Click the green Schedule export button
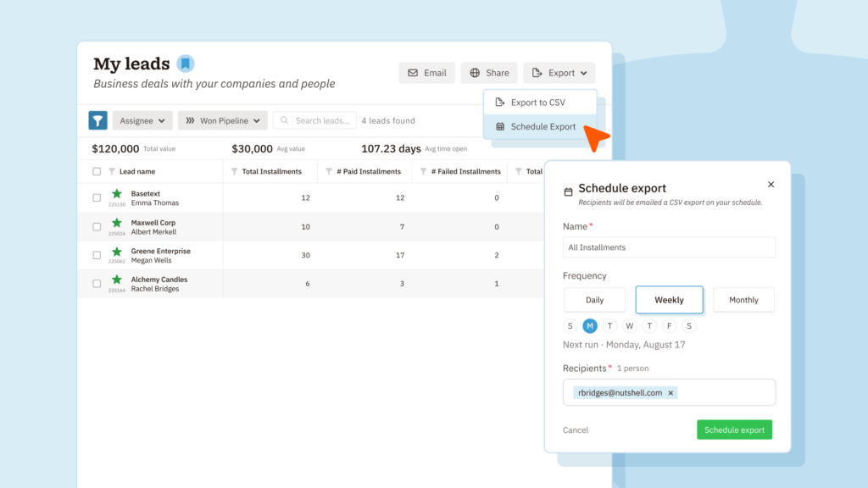868x488 pixels. (734, 430)
